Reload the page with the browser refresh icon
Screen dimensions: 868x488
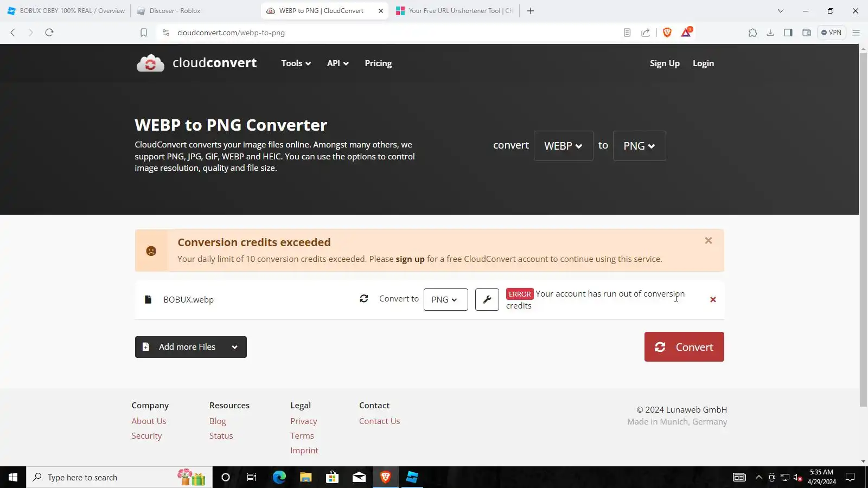(x=49, y=33)
